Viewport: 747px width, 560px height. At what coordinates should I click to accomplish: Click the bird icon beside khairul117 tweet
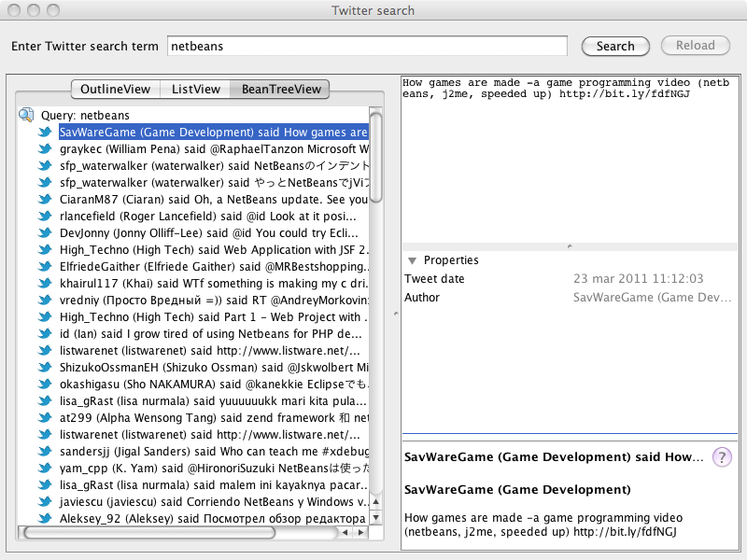45,284
